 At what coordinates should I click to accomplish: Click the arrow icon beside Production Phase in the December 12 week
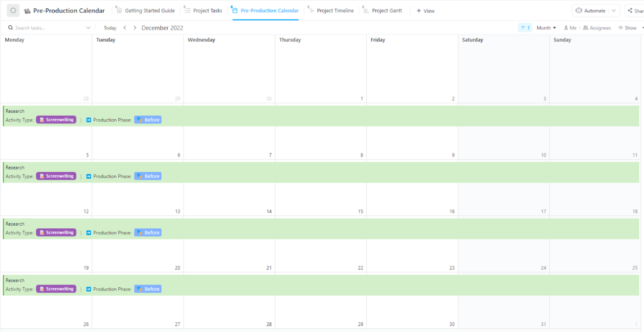pyautogui.click(x=89, y=176)
